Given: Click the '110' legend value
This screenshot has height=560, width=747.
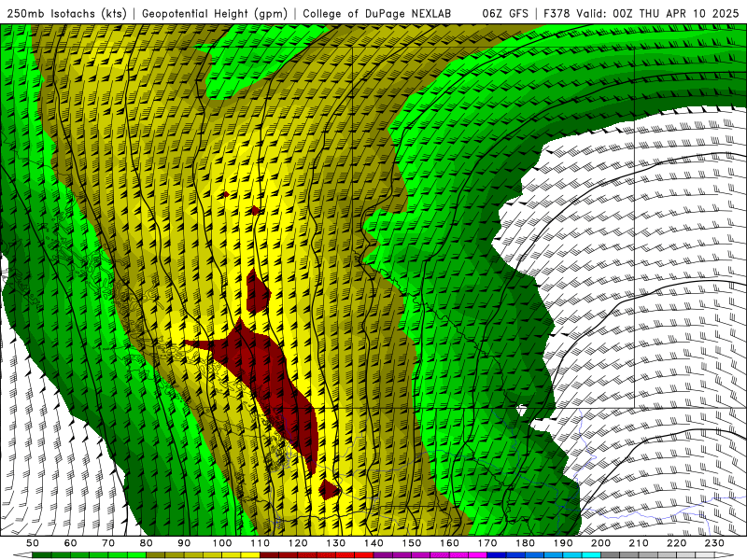Looking at the screenshot, I should tap(260, 543).
